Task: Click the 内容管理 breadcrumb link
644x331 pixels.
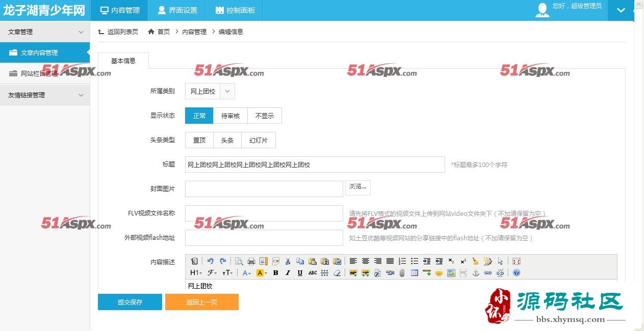Action: [194, 32]
